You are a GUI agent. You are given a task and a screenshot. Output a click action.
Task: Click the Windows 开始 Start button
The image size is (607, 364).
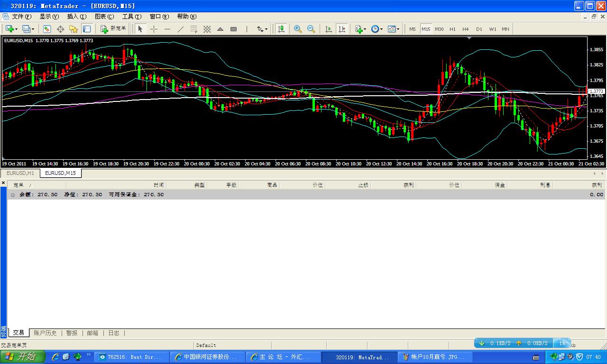point(22,357)
